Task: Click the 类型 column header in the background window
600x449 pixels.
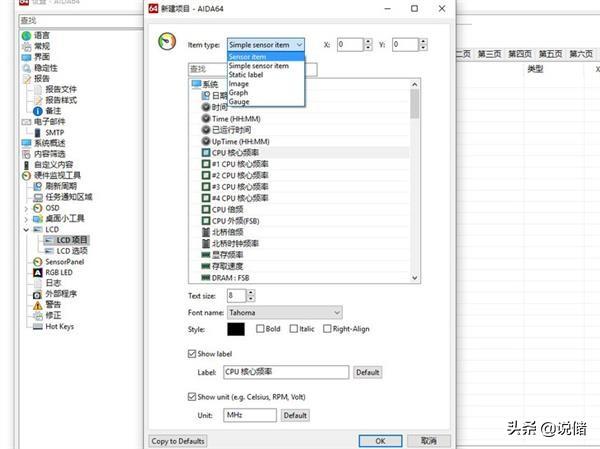Action: [x=535, y=69]
